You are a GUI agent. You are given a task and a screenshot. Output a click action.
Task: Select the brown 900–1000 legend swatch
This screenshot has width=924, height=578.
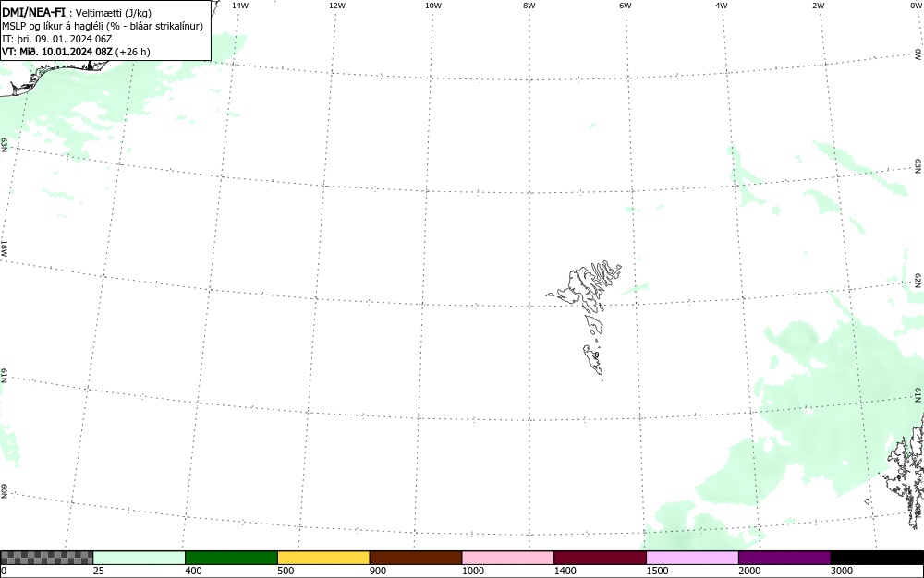coord(416,558)
